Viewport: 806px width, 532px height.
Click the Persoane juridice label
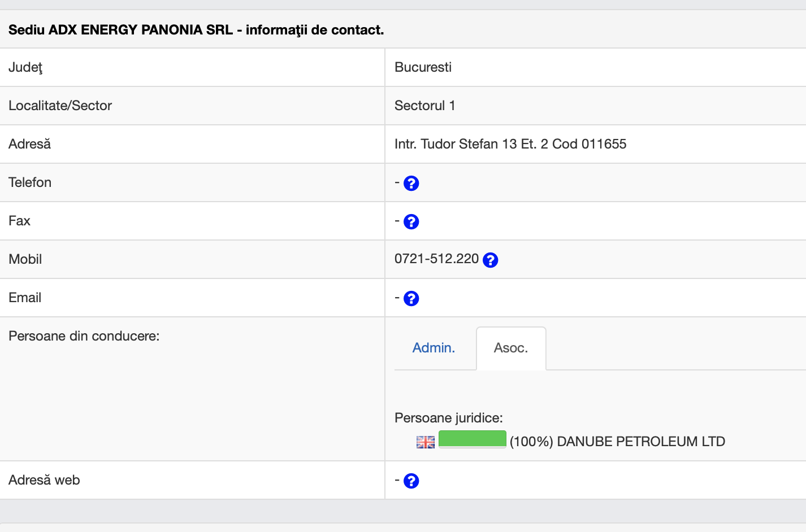(x=448, y=418)
